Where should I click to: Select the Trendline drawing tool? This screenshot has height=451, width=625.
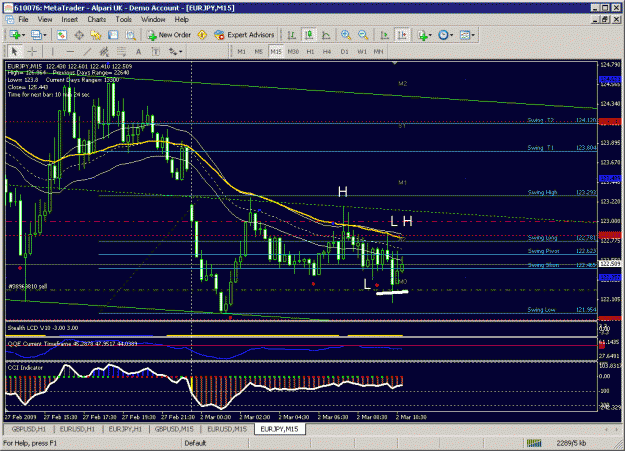[88, 51]
